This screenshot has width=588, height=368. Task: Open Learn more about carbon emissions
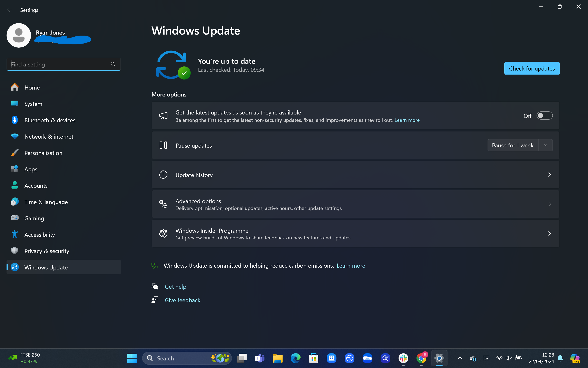point(351,266)
